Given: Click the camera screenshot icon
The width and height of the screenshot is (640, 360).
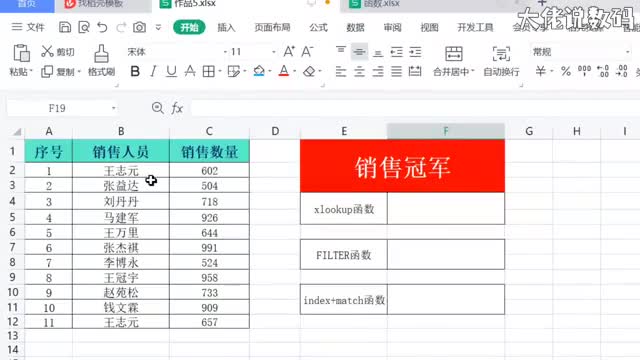Looking at the screenshot, I should (x=140, y=27).
